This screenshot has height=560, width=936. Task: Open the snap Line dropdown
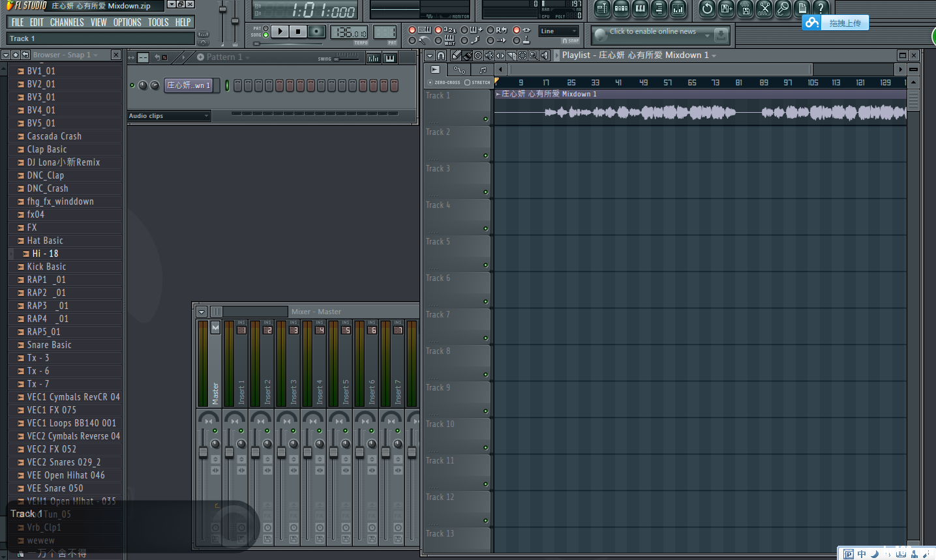pyautogui.click(x=559, y=31)
